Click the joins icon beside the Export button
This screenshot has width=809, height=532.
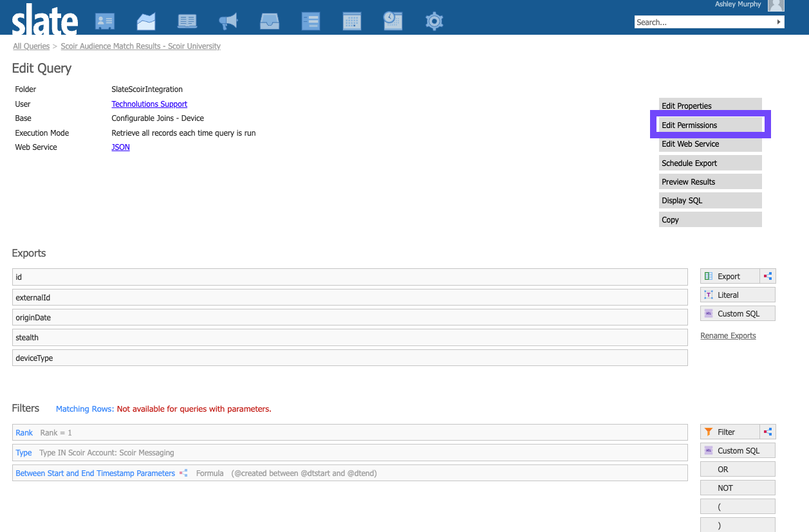768,276
